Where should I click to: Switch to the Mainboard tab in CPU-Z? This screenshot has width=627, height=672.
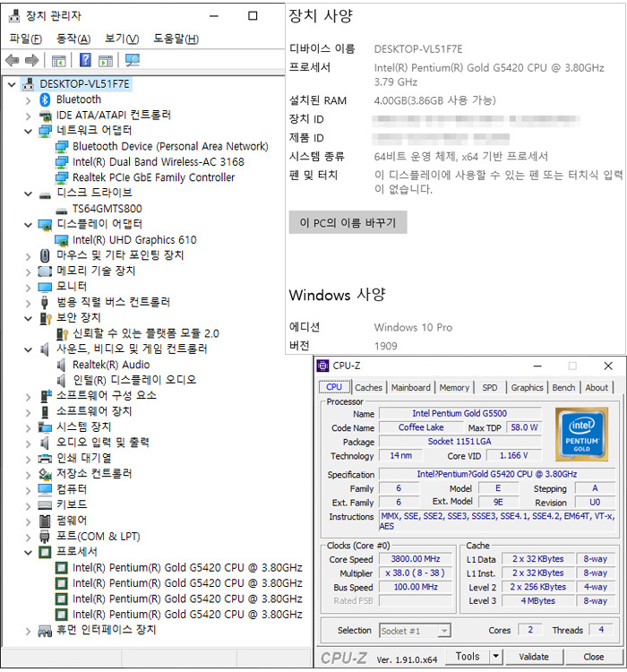tap(410, 387)
